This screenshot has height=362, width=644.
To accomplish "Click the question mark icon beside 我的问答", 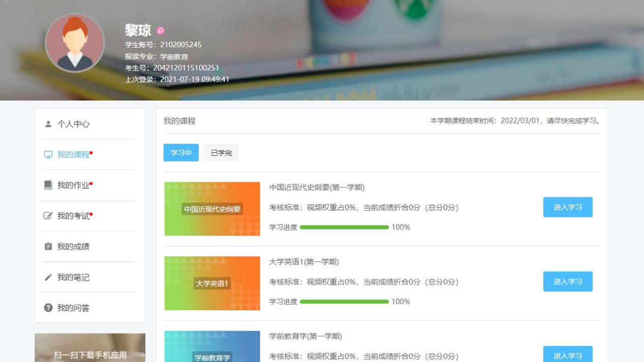I will 48,308.
